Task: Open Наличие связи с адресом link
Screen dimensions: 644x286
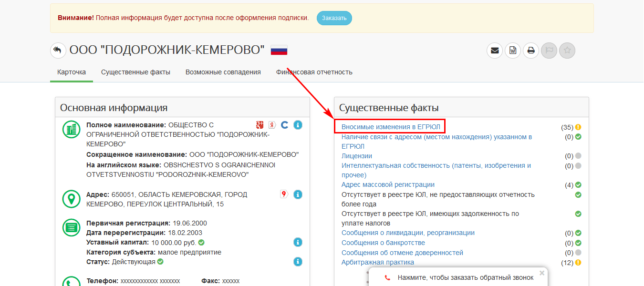Action: click(436, 142)
